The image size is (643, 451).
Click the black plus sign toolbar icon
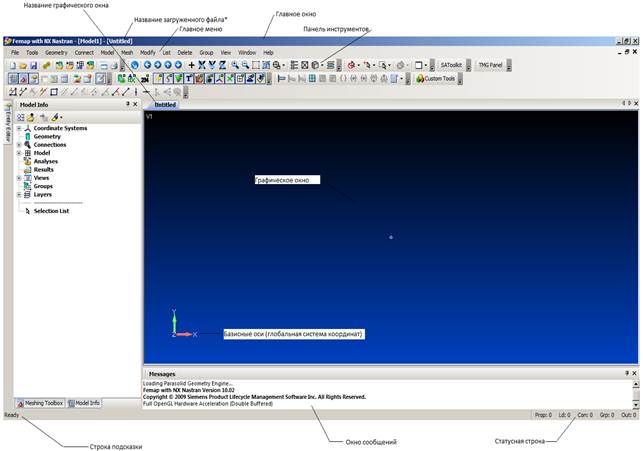pyautogui.click(x=191, y=65)
